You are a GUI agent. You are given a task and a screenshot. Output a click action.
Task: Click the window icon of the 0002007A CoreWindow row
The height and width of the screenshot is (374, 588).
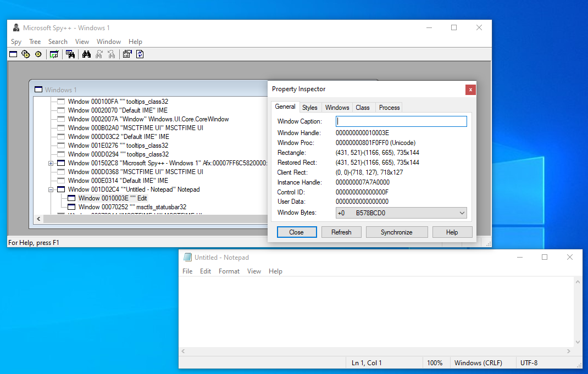click(x=61, y=119)
